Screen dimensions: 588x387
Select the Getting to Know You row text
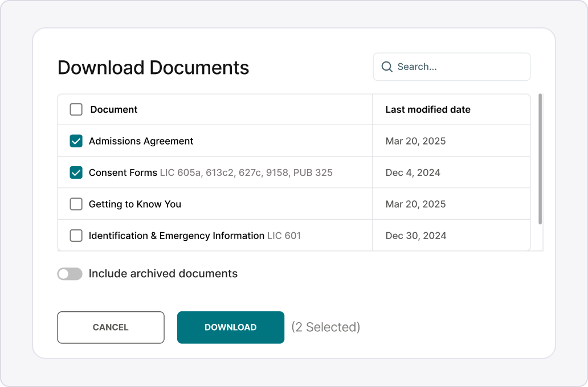(135, 204)
